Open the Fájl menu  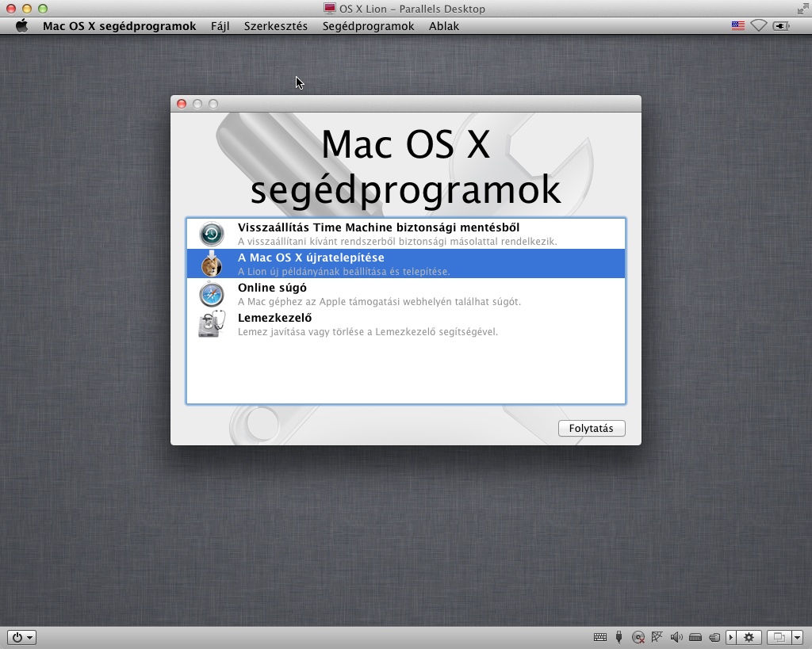tap(220, 26)
